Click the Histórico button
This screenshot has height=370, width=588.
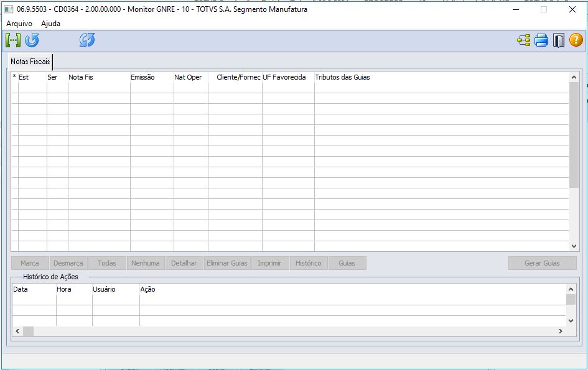308,263
